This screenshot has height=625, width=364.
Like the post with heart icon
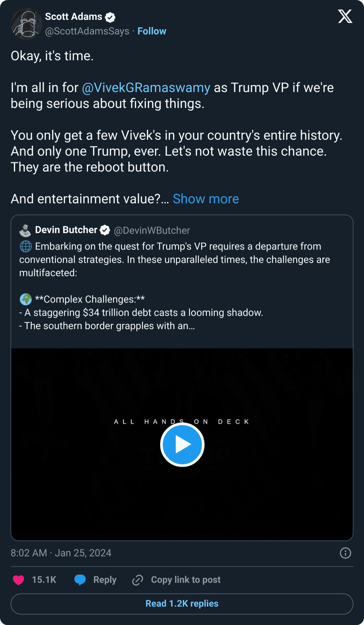19,580
